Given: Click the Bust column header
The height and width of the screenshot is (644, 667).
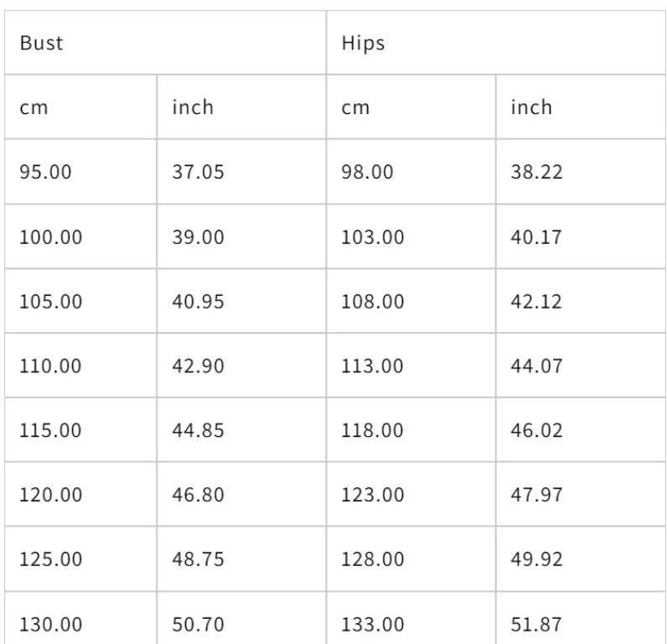Looking at the screenshot, I should coord(42,43).
